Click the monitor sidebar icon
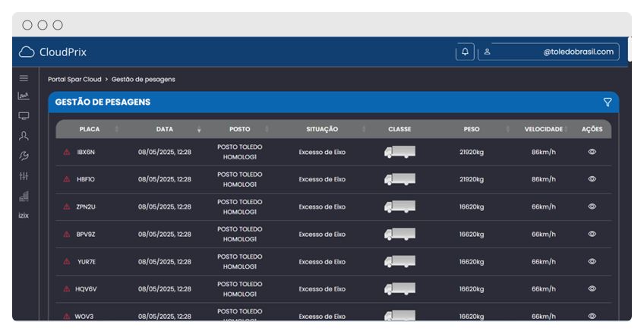The image size is (644, 334). (x=24, y=116)
